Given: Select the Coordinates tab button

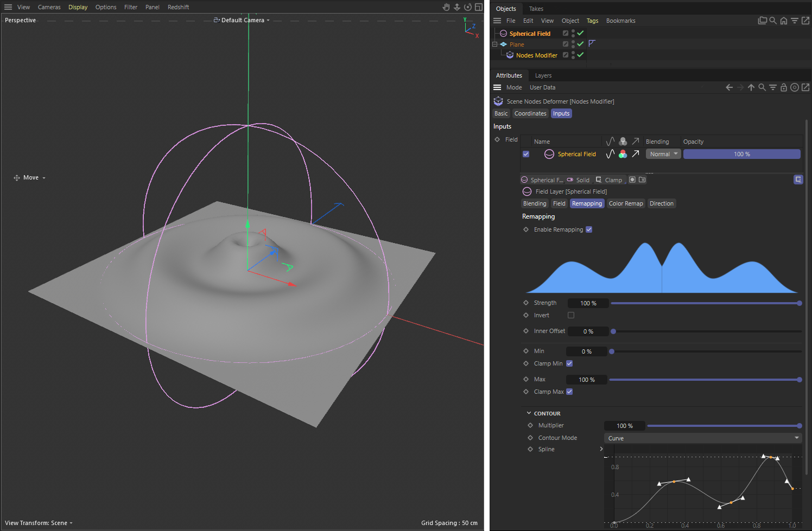Looking at the screenshot, I should 530,113.
